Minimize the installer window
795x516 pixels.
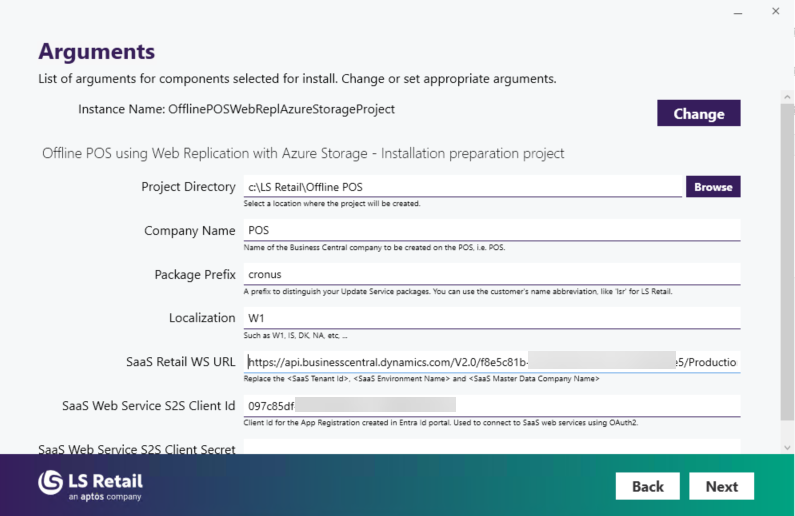coord(739,11)
